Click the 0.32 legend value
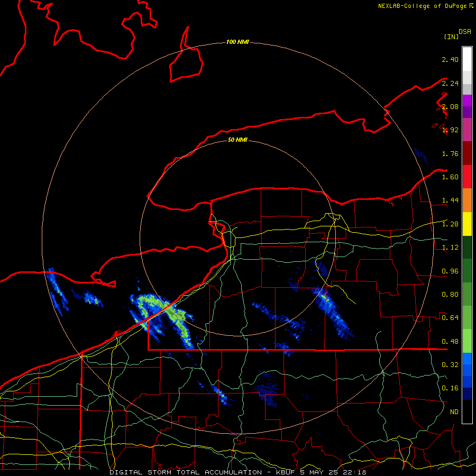This screenshot has width=476, height=476. pos(450,365)
